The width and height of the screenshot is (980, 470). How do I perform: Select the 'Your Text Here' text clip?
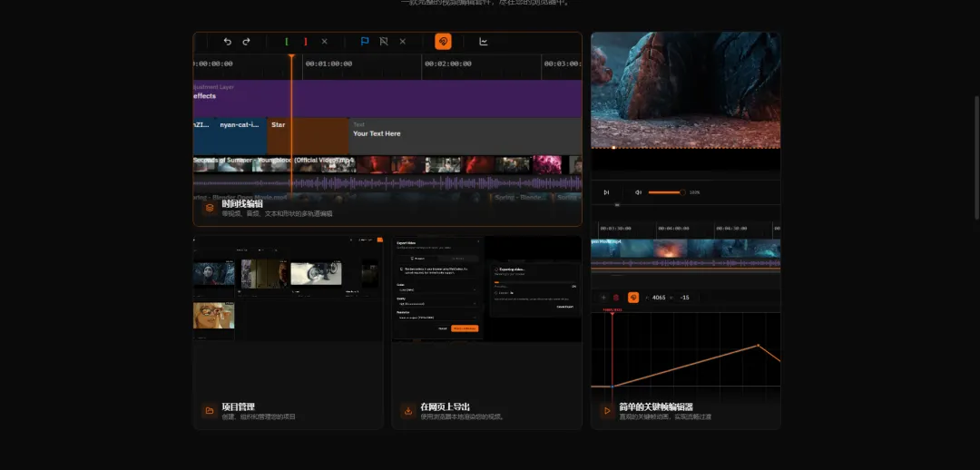(x=465, y=135)
